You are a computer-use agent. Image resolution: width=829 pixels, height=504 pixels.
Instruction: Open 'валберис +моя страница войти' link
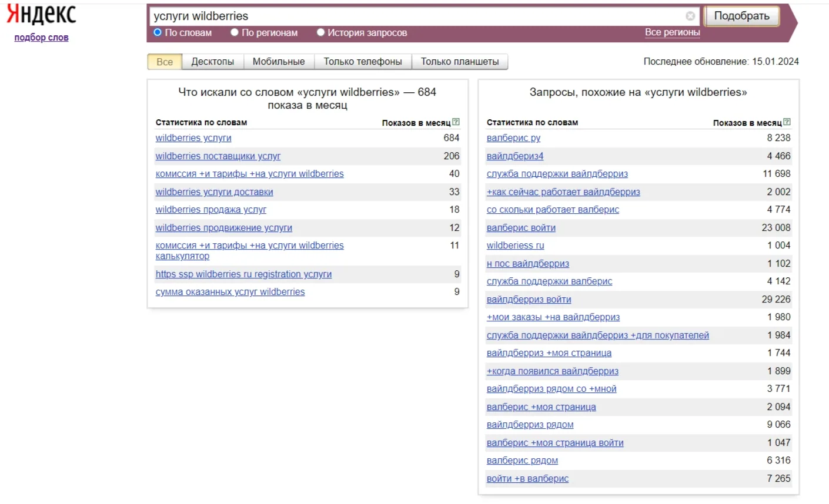555,443
